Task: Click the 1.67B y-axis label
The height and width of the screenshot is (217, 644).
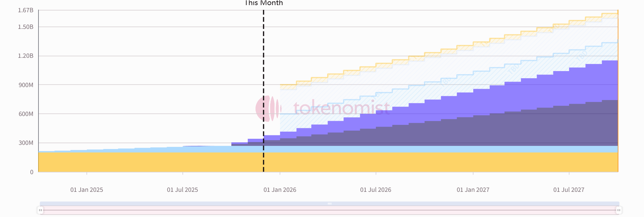Action: (26, 10)
